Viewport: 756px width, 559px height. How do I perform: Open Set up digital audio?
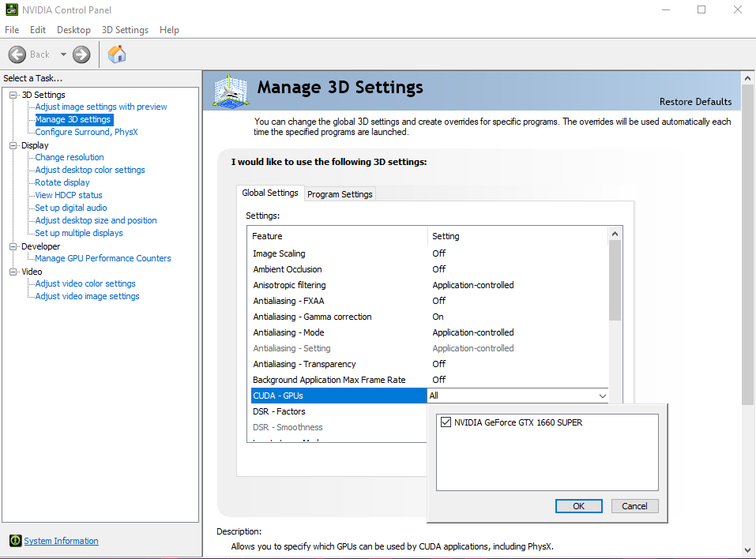pyautogui.click(x=71, y=208)
